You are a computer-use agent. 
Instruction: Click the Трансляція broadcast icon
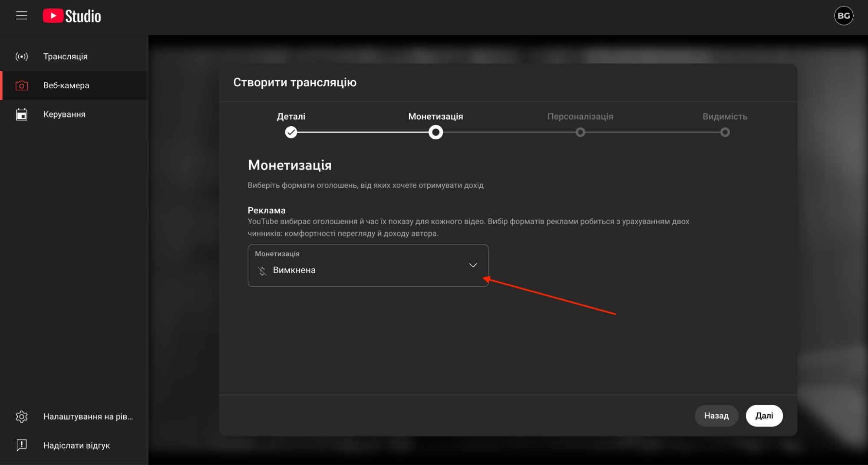(22, 56)
